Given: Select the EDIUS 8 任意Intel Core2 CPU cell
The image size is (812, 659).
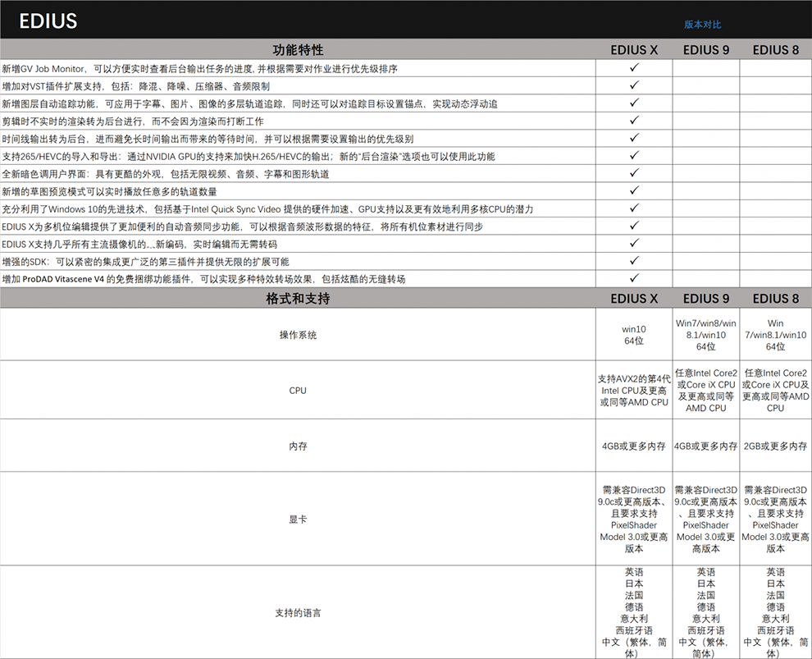Looking at the screenshot, I should (776, 391).
